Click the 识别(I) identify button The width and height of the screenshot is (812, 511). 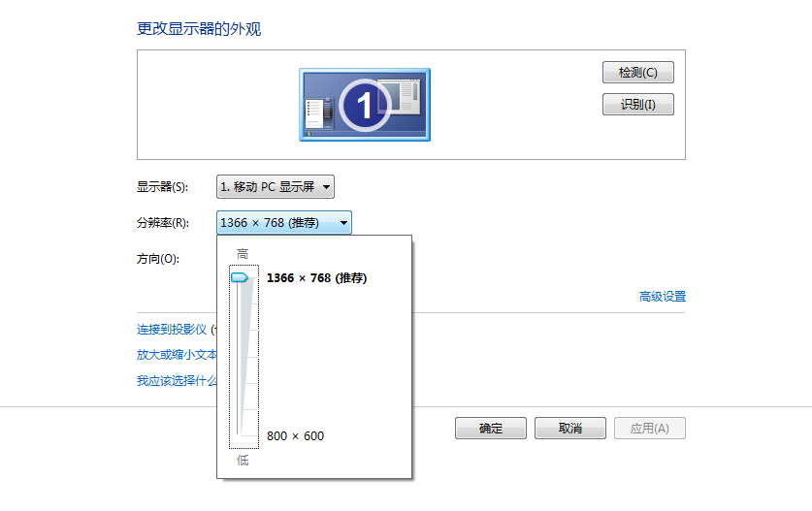pyautogui.click(x=638, y=105)
